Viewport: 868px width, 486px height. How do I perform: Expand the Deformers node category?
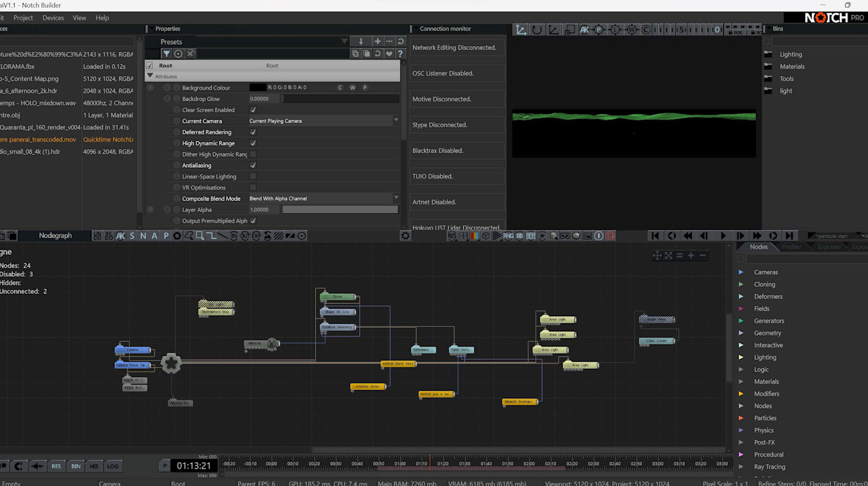pos(741,296)
